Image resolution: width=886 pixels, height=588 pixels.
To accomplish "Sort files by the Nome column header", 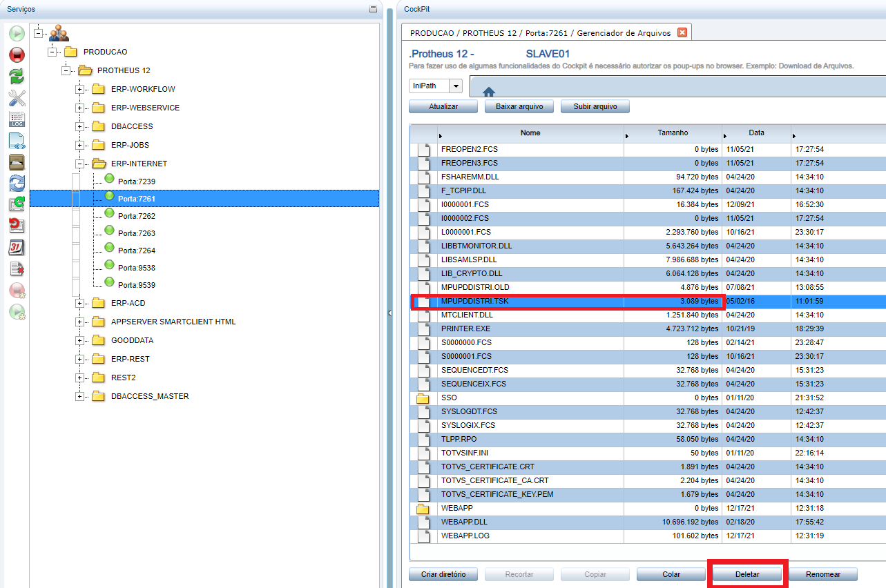I will [530, 133].
